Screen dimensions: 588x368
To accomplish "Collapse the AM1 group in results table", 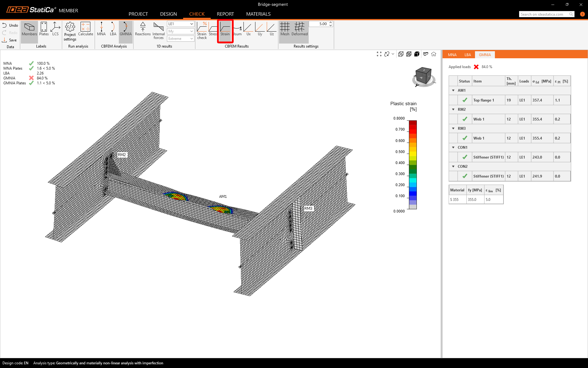I will pyautogui.click(x=453, y=90).
